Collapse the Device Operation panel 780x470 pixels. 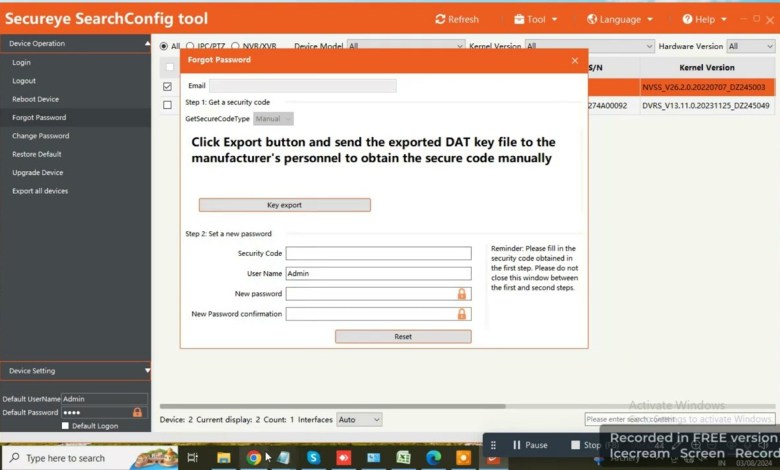147,44
